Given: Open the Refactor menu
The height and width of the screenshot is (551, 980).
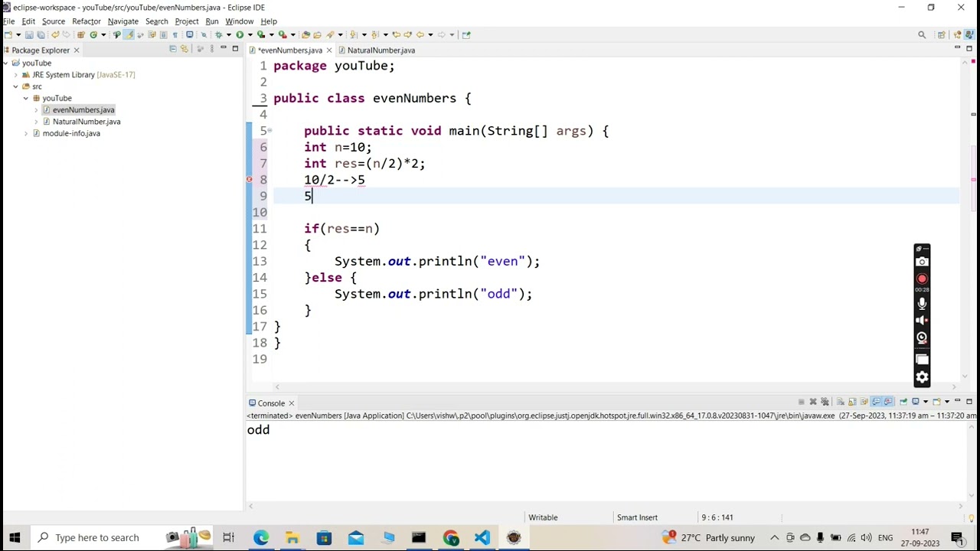Looking at the screenshot, I should click(87, 21).
